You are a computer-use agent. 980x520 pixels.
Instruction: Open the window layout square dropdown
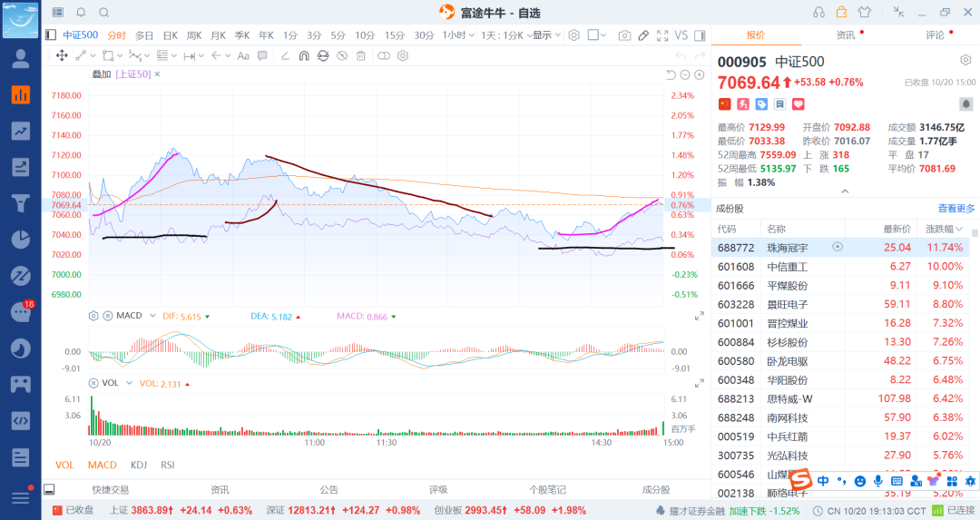tap(597, 35)
